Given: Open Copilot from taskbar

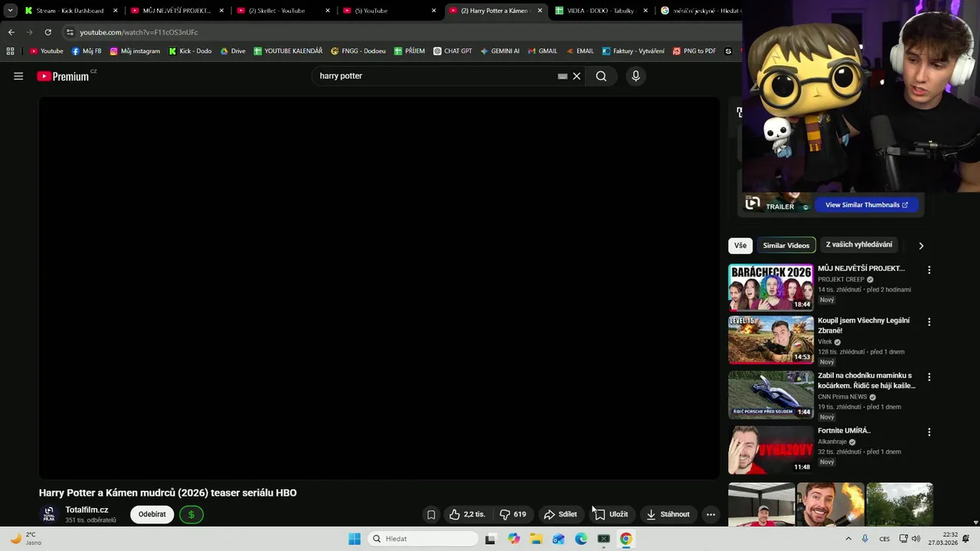Looking at the screenshot, I should tap(514, 539).
